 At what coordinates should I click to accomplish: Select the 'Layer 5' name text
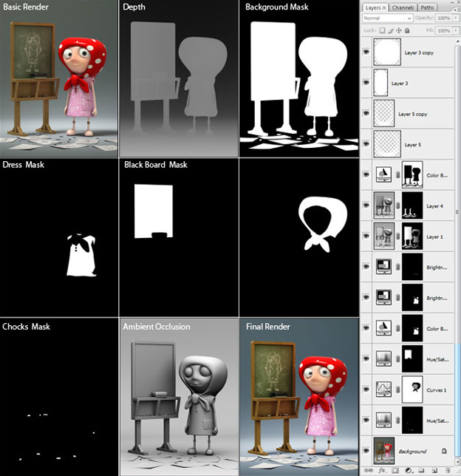pyautogui.click(x=413, y=145)
